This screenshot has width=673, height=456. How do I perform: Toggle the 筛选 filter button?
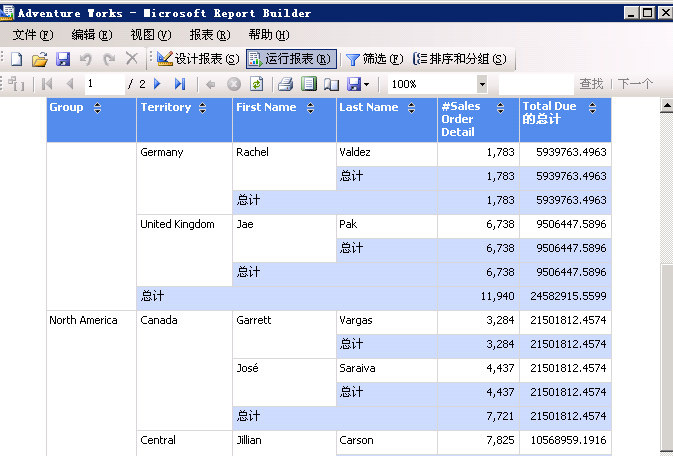click(374, 60)
